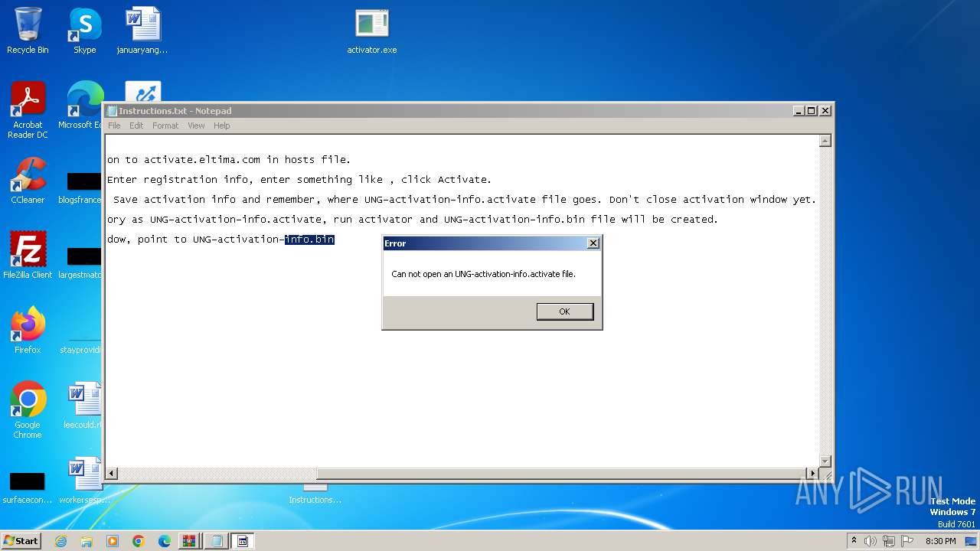The width and height of the screenshot is (980, 551).
Task: Open the volume control tray icon
Action: point(871,541)
